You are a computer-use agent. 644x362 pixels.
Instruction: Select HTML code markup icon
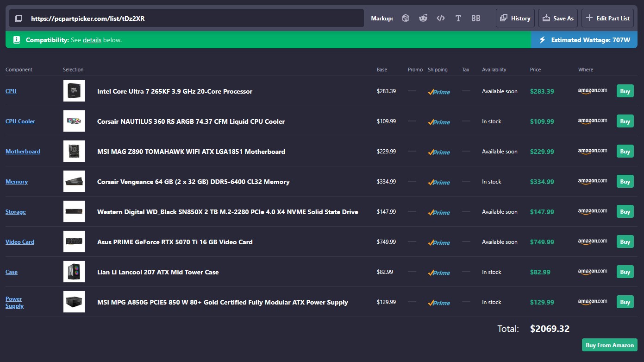point(441,19)
